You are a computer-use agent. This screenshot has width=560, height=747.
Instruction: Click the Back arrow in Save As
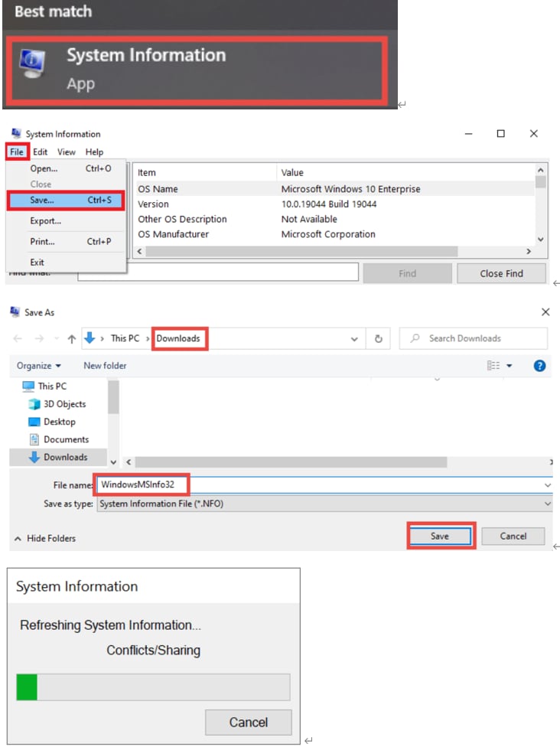pyautogui.click(x=18, y=338)
